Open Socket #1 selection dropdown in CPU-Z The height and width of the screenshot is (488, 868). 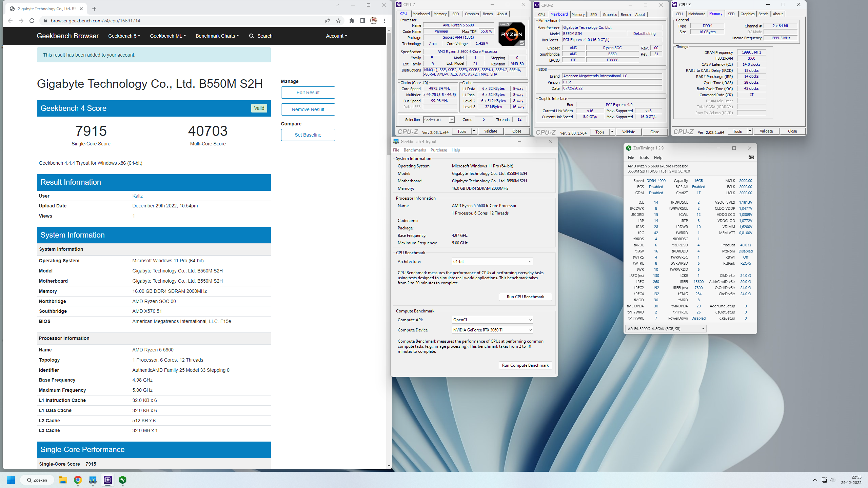pos(439,120)
